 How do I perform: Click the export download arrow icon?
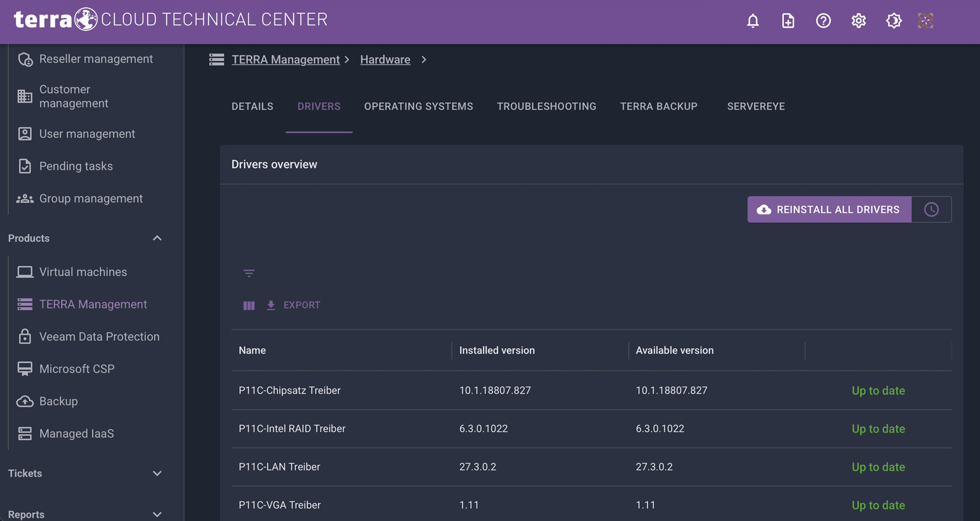pyautogui.click(x=271, y=305)
